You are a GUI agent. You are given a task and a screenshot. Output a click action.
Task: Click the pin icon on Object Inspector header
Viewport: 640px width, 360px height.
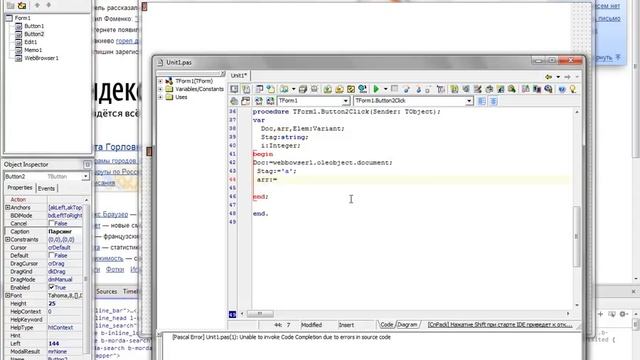87,164
